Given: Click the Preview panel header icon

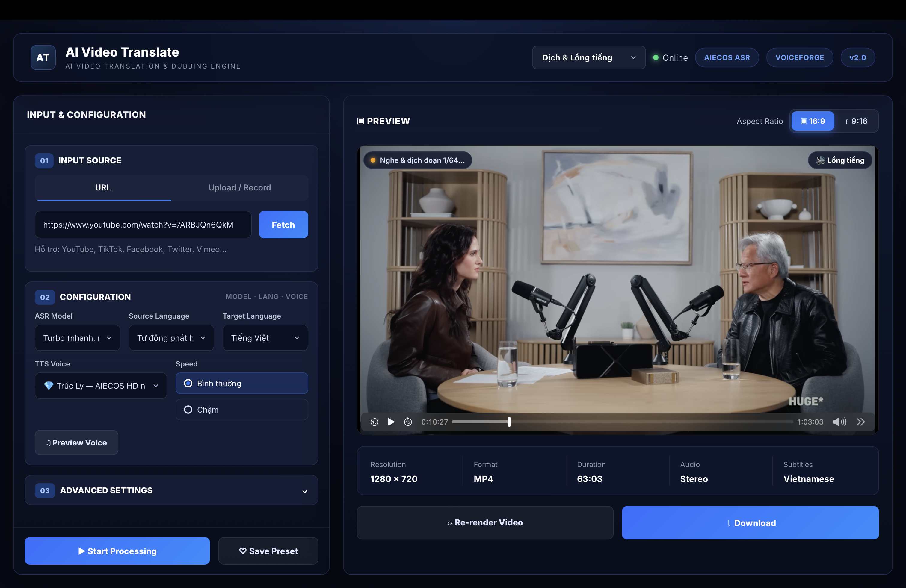Looking at the screenshot, I should pyautogui.click(x=360, y=121).
